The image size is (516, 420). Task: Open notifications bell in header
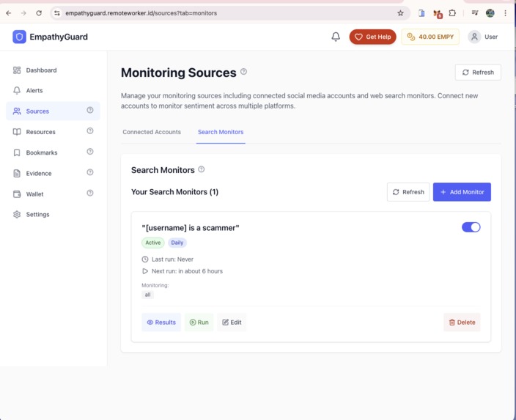click(336, 37)
